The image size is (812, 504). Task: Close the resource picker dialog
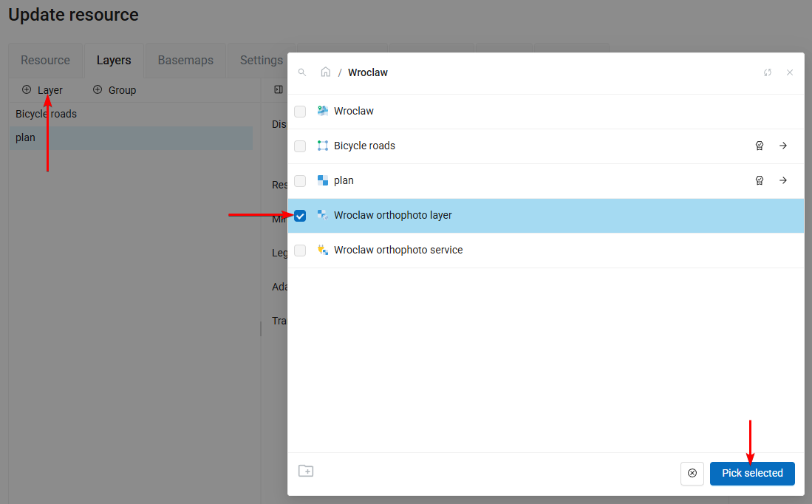coord(790,72)
